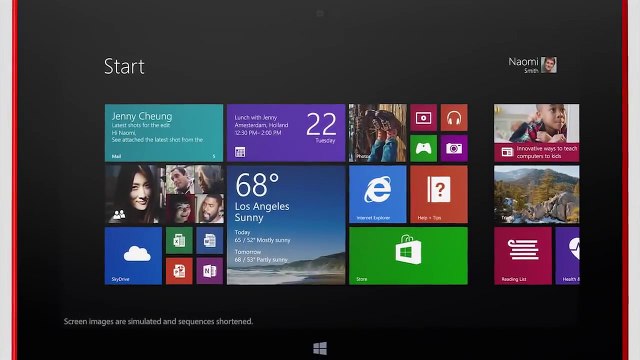The width and height of the screenshot is (640, 360).
Task: Launch the OneNote tile
Action: [210, 271]
